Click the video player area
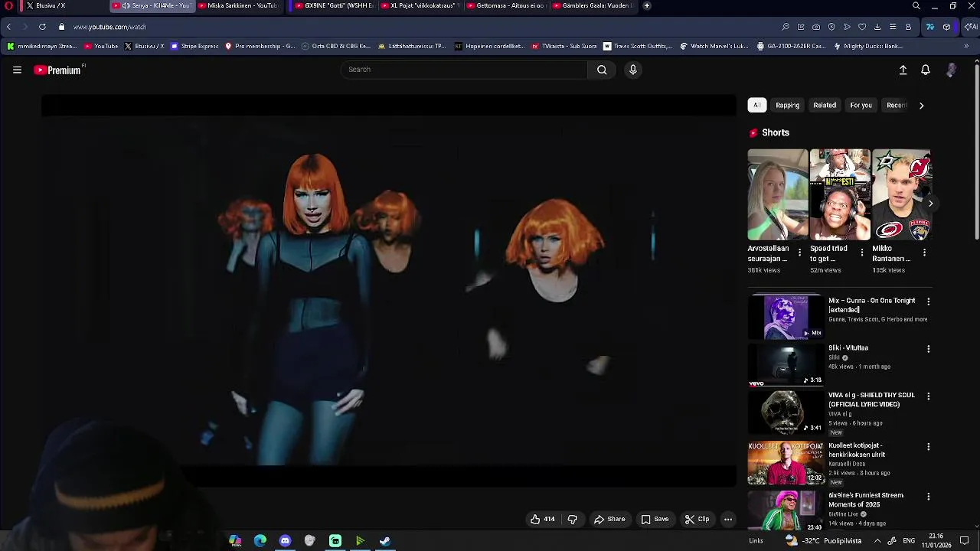This screenshot has height=551, width=980. [389, 291]
